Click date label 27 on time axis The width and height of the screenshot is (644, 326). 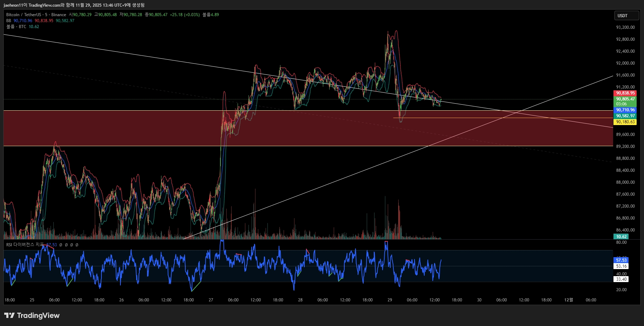[x=211, y=300]
